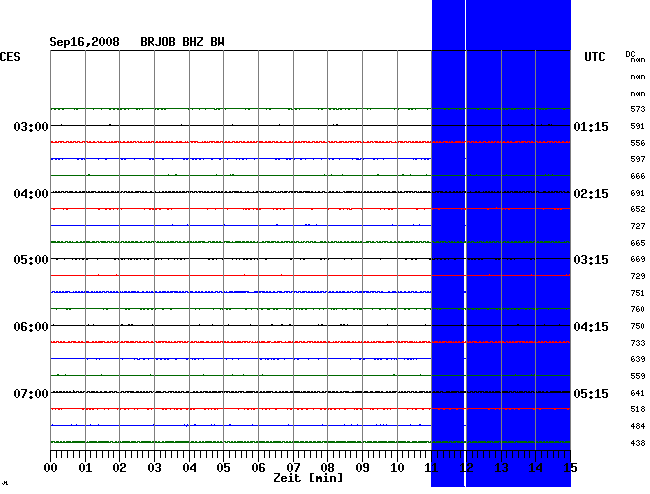This screenshot has width=650, height=494.
Task: Click the DC value 438
Action: (x=638, y=443)
